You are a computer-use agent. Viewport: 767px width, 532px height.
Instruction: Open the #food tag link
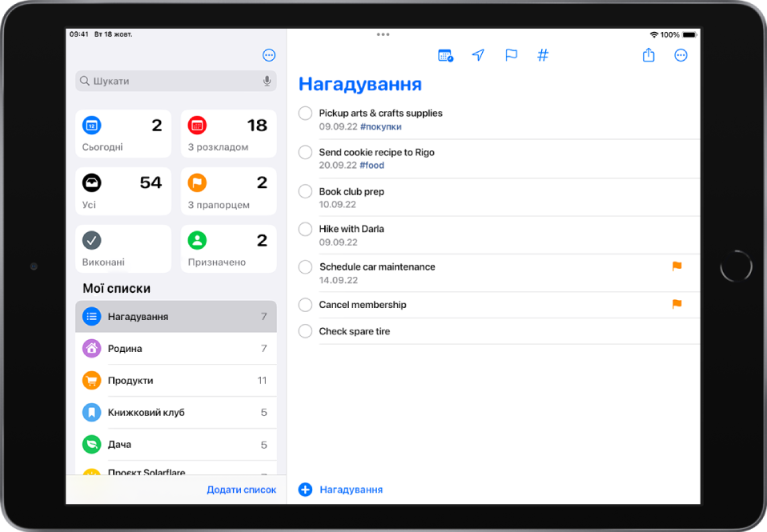[371, 166]
